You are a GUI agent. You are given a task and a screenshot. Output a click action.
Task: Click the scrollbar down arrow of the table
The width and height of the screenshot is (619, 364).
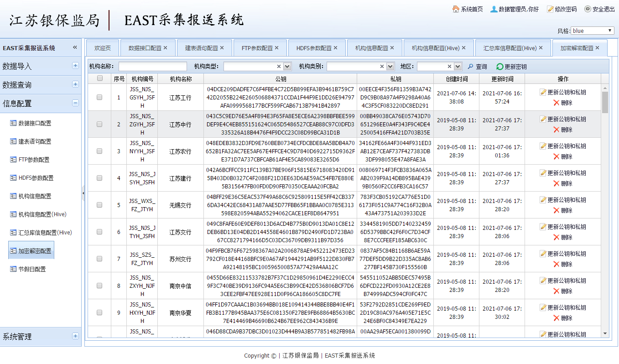[605, 333]
